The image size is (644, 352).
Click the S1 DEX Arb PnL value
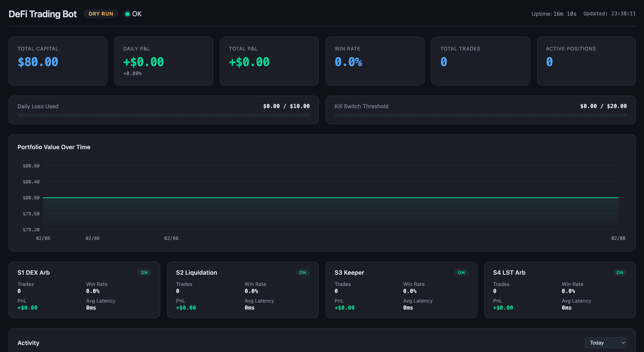[27, 308]
